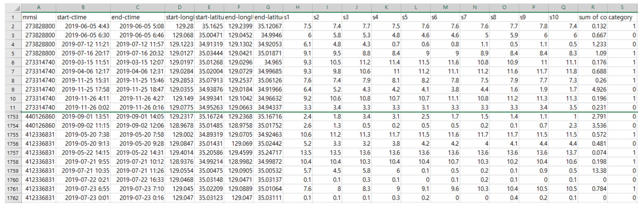The image size is (644, 207).
Task: Select row 1753 header
Action: coord(13,117)
